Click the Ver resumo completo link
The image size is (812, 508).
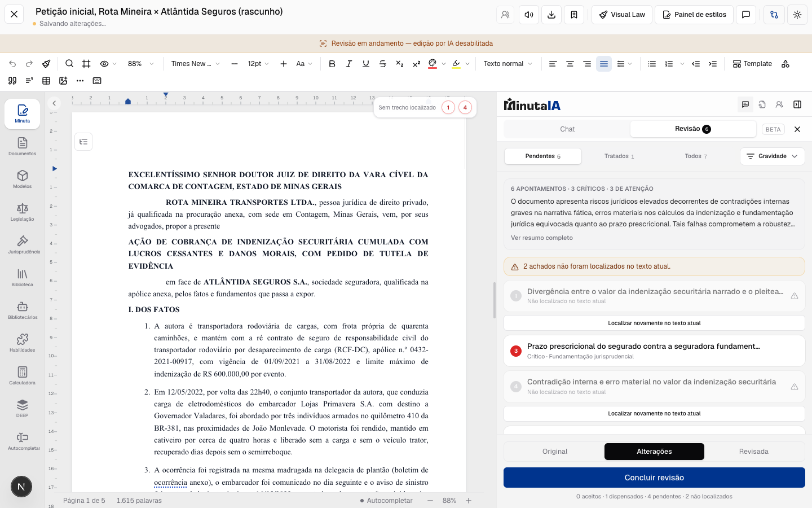542,238
